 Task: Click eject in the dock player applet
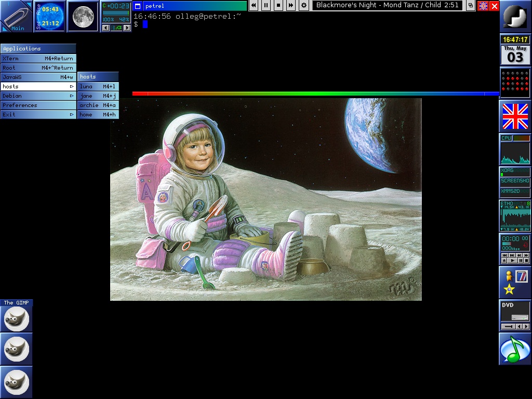(x=504, y=261)
